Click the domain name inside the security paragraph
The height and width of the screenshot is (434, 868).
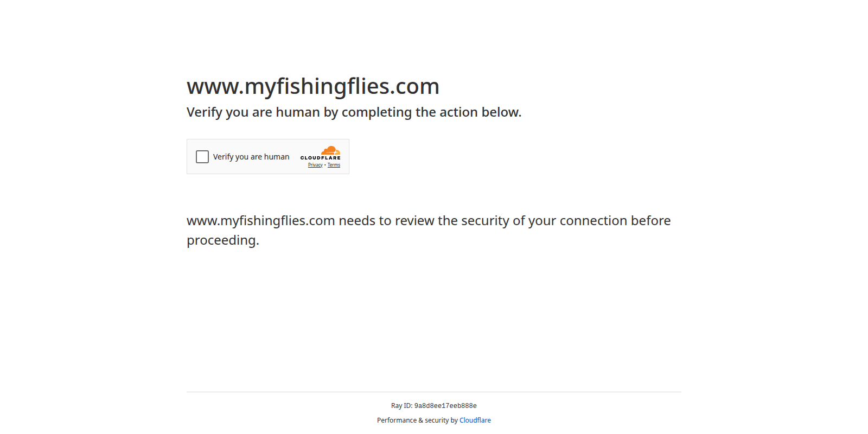260,221
